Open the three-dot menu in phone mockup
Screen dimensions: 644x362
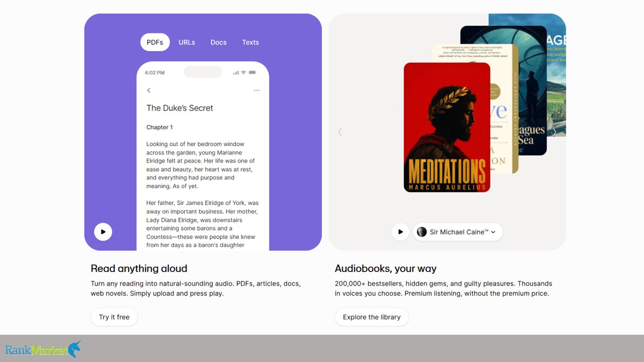pos(257,90)
